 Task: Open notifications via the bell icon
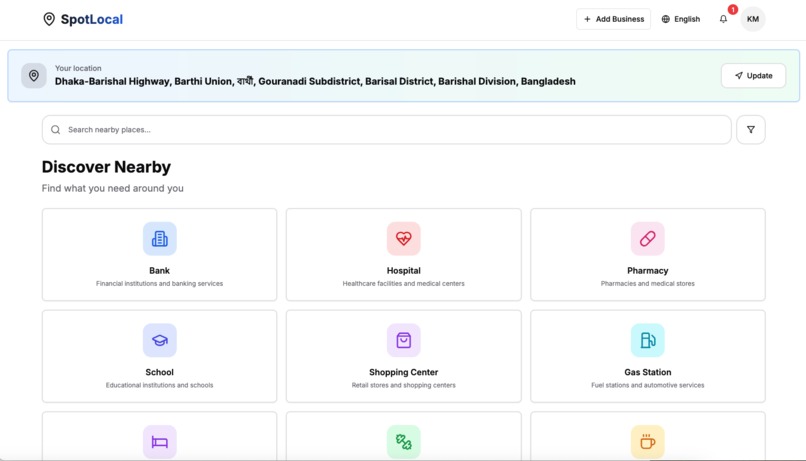coord(723,19)
